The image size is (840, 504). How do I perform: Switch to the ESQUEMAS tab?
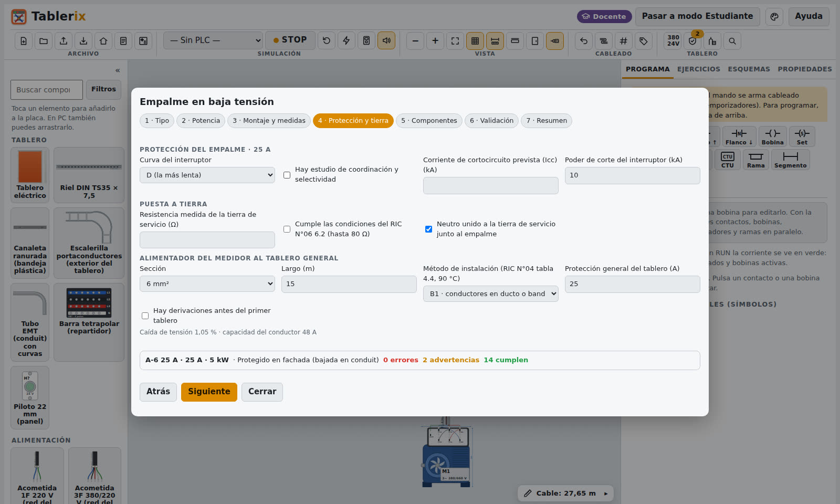tap(749, 69)
